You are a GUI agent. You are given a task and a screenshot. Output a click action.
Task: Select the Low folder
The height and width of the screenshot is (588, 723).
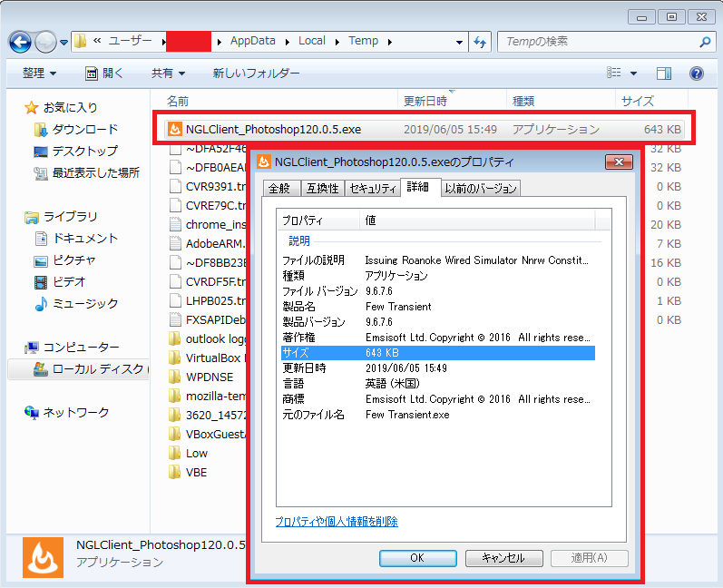(189, 454)
